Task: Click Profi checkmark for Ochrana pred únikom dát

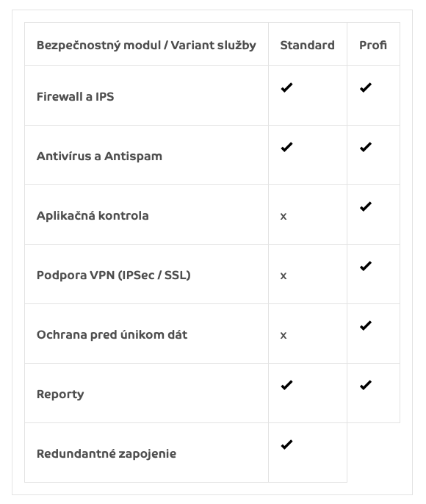Action: pyautogui.click(x=366, y=325)
